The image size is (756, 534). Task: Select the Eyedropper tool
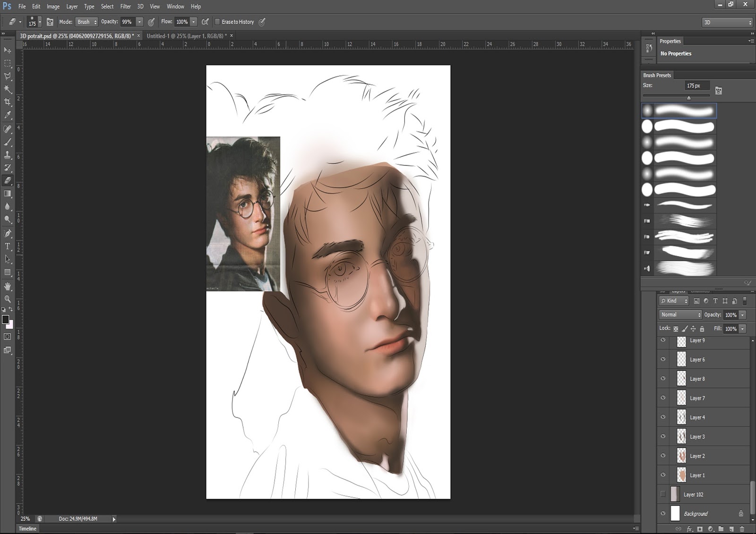tap(8, 115)
